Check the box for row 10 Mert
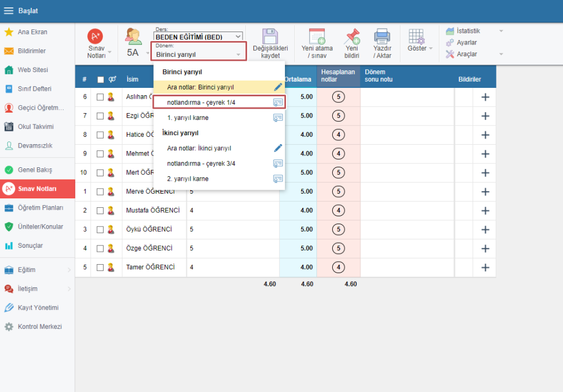 [x=100, y=173]
